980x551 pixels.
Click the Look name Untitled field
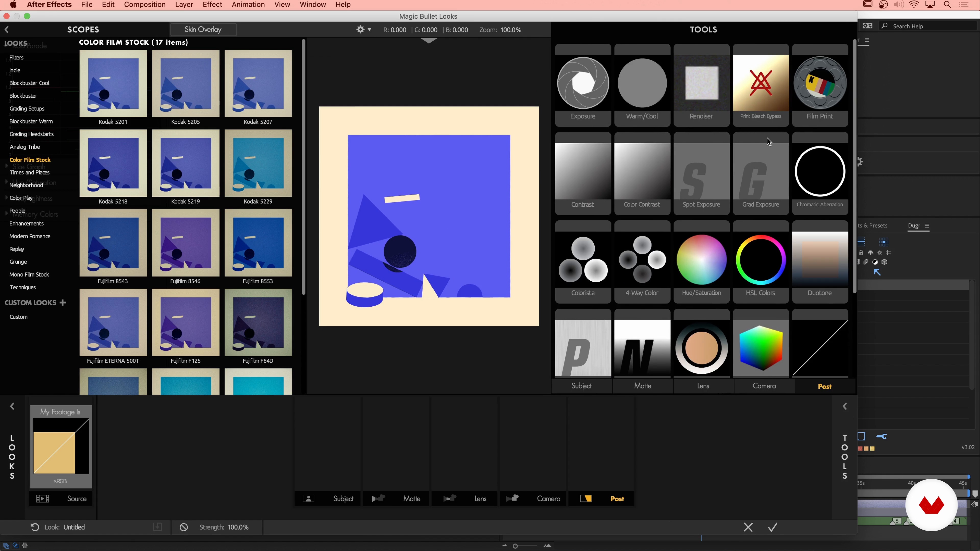(74, 527)
